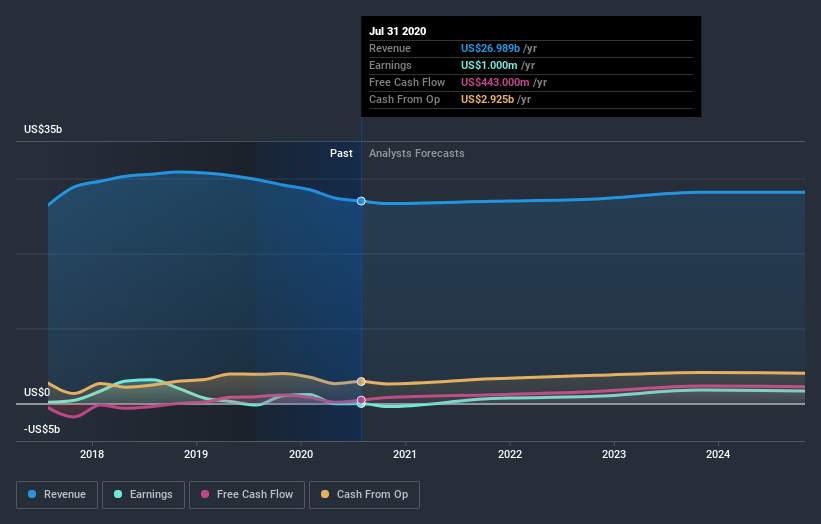Click the 2024 x-axis label
Image resolution: width=821 pixels, height=524 pixels.
click(718, 454)
